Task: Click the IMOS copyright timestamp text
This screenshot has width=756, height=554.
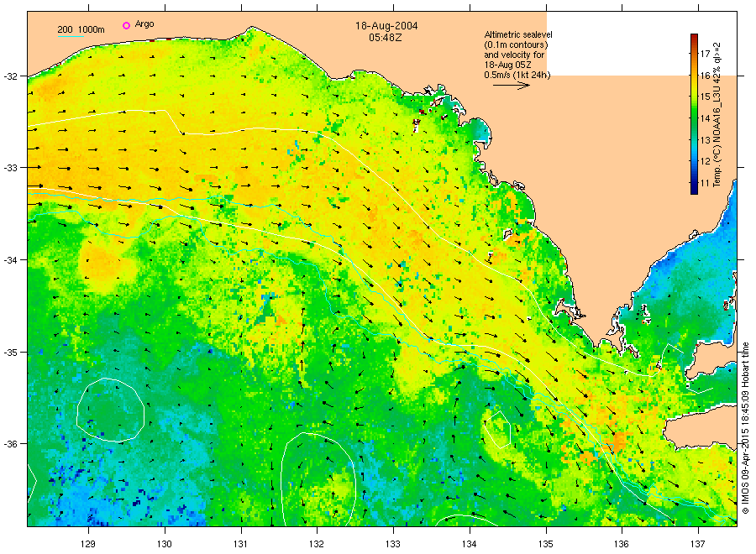Action: (x=745, y=428)
